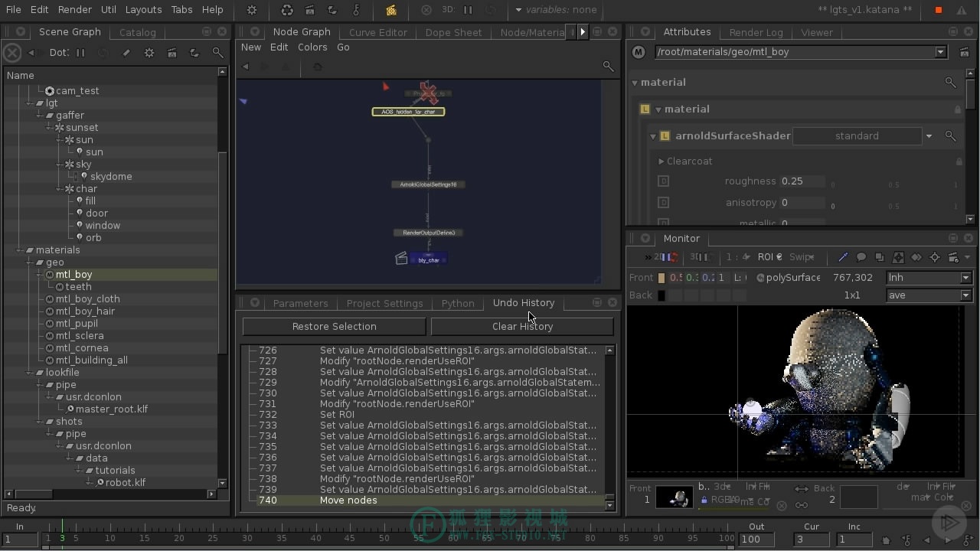Select the color picker eyedropper in Monitor
The height and width of the screenshot is (551, 980).
(x=843, y=257)
